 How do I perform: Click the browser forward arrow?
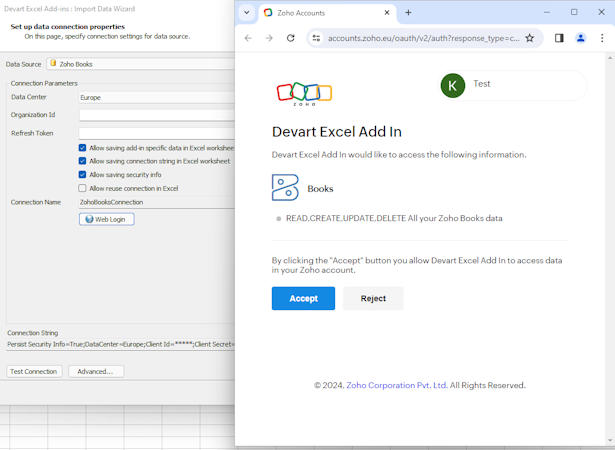click(269, 38)
